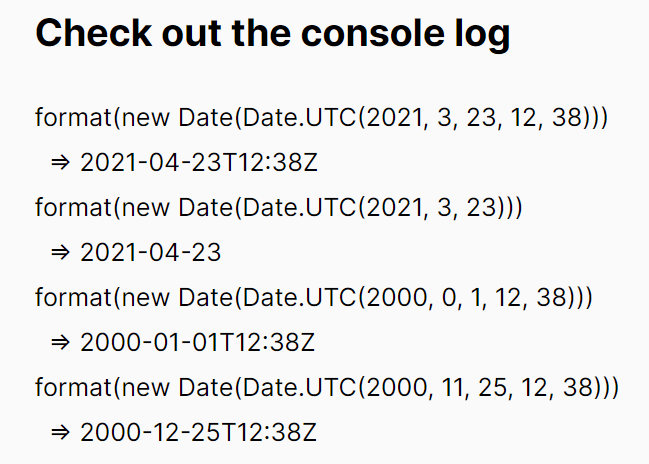
Task: Click the output text 2021-04-23T12:38Z
Action: click(198, 163)
